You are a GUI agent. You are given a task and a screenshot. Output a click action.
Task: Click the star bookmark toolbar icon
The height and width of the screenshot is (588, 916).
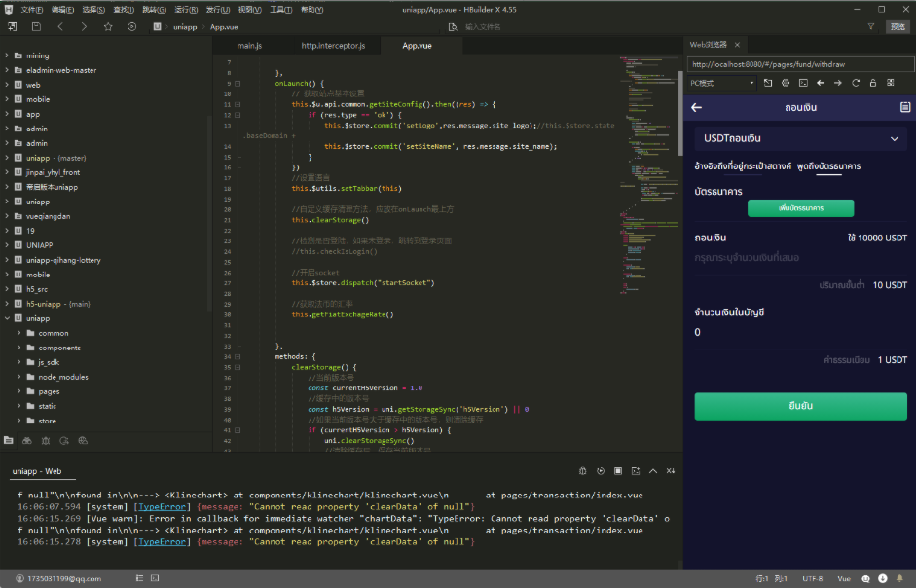(x=108, y=27)
